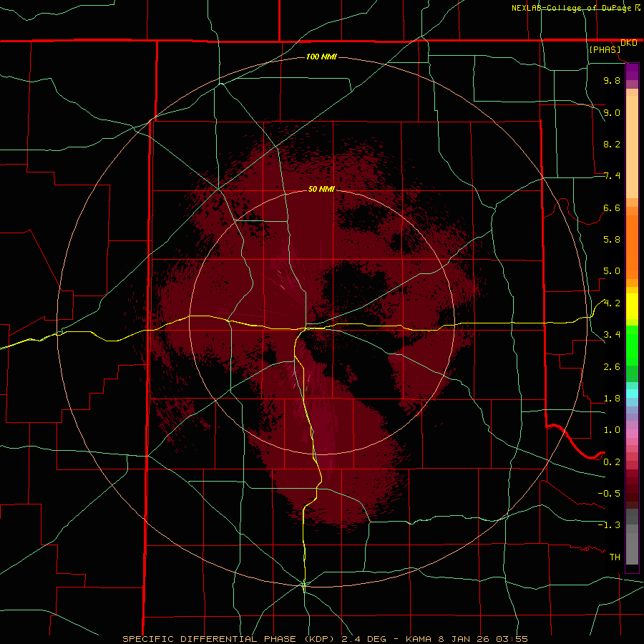
Task: Click the 1.8 scale value
Action: coord(612,399)
